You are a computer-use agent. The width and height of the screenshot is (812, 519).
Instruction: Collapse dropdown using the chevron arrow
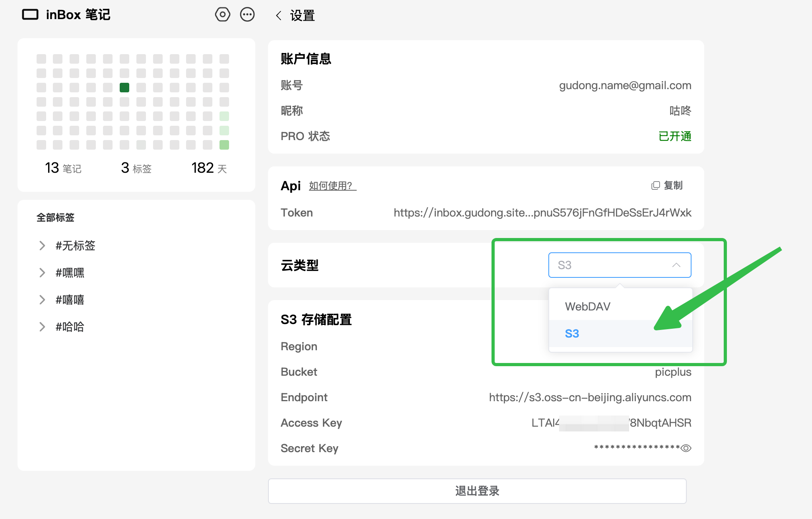(676, 265)
